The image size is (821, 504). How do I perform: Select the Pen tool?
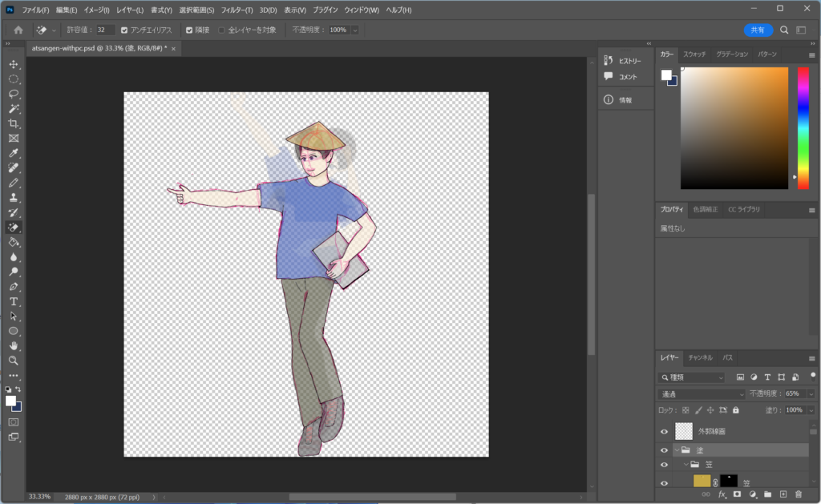pos(14,287)
